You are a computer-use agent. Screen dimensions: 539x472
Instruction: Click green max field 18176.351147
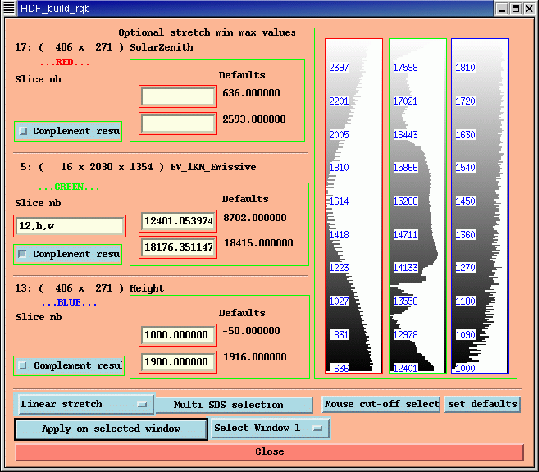tap(178, 247)
